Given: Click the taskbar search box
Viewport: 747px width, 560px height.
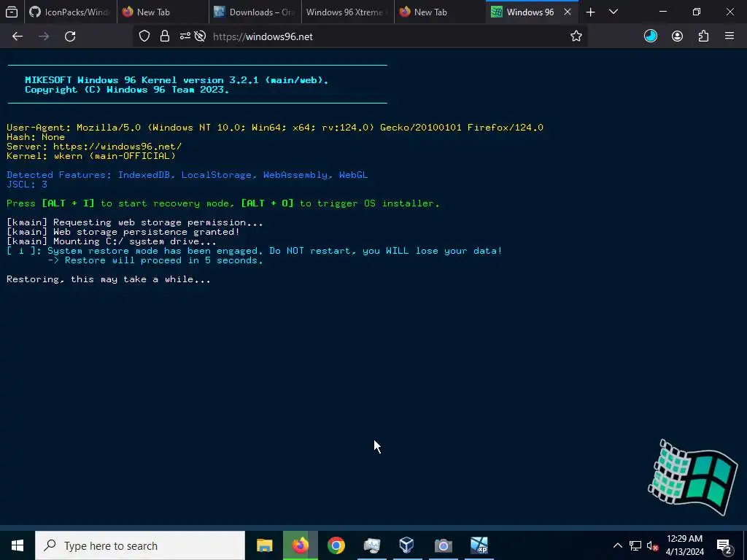Looking at the screenshot, I should tap(140, 545).
